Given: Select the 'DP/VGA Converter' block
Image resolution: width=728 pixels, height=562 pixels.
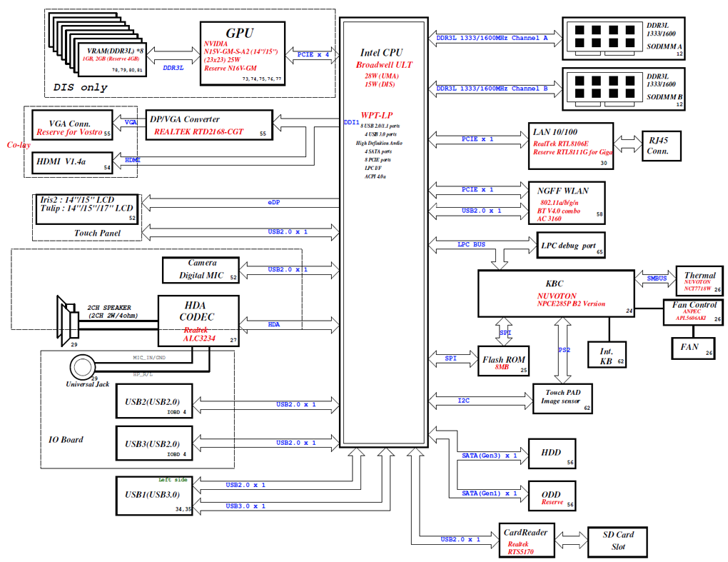Looking at the screenshot, I should tap(209, 124).
